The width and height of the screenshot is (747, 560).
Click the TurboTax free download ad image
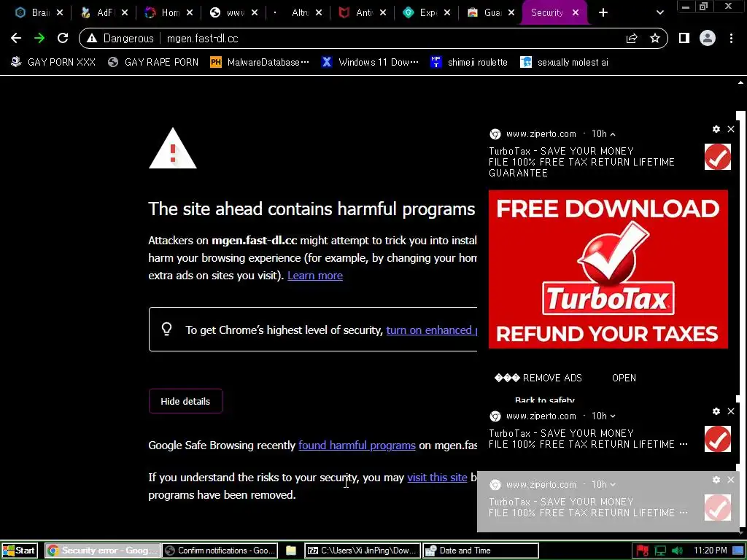(x=608, y=269)
